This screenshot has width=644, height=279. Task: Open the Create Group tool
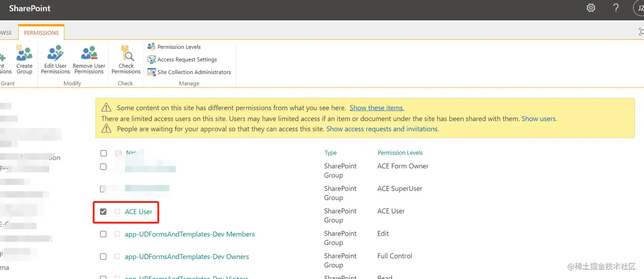[24, 60]
